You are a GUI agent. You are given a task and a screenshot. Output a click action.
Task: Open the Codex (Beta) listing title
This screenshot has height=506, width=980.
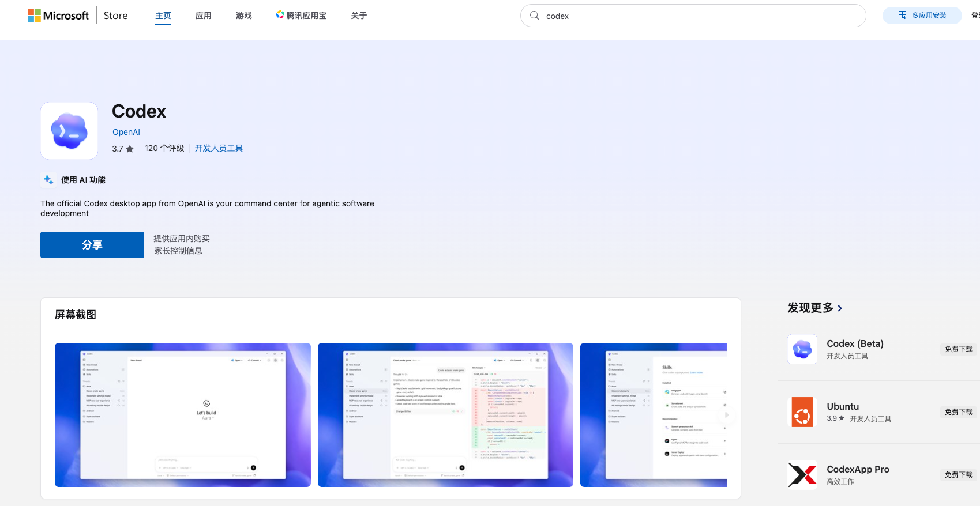[855, 343]
